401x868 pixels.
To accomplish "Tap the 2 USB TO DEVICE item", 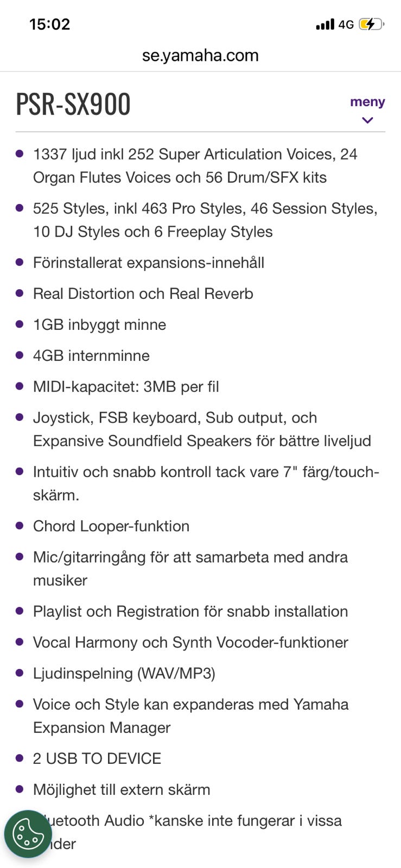I will [x=97, y=758].
